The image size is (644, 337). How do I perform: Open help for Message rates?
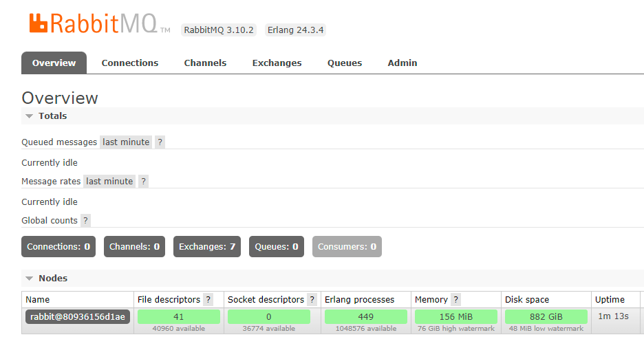(x=143, y=182)
